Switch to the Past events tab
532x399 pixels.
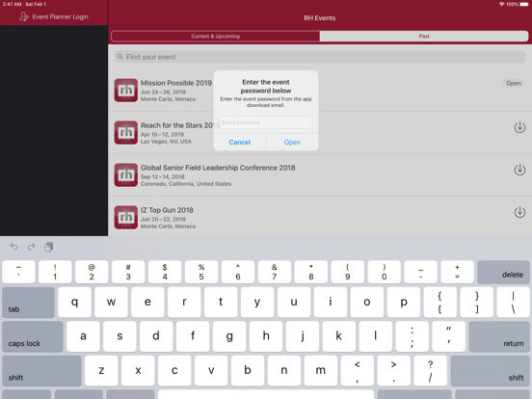pos(424,36)
